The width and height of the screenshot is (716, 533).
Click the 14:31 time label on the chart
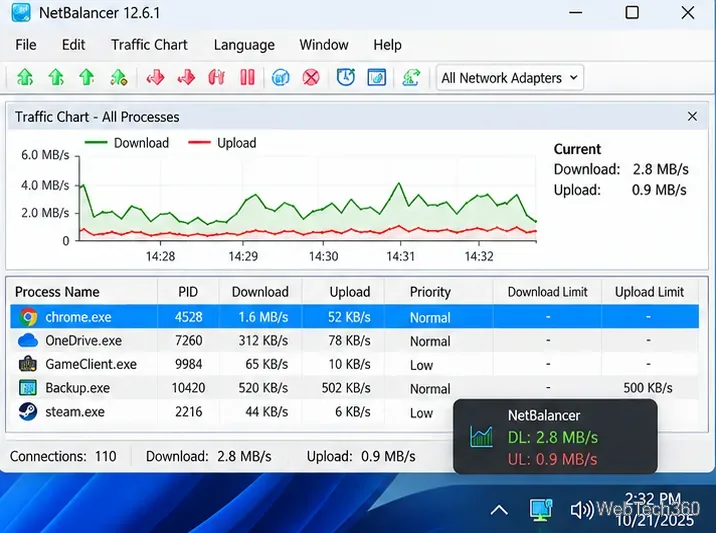[x=400, y=256]
